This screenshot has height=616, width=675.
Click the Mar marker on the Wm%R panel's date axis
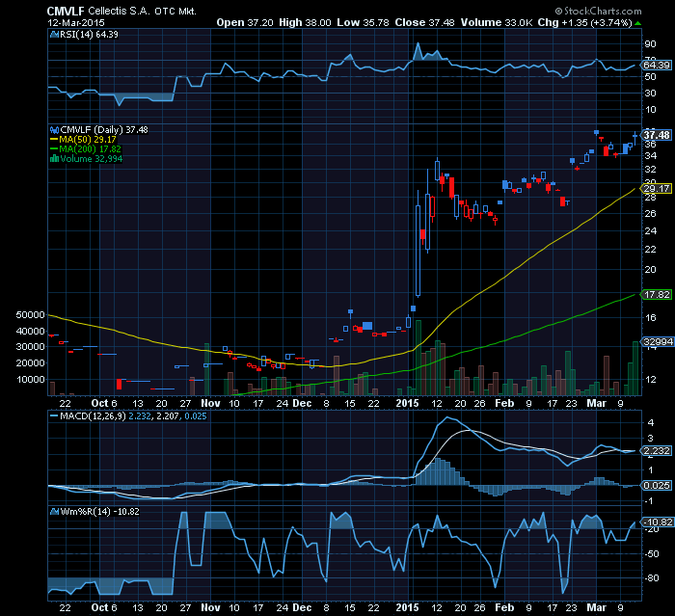coord(597,608)
